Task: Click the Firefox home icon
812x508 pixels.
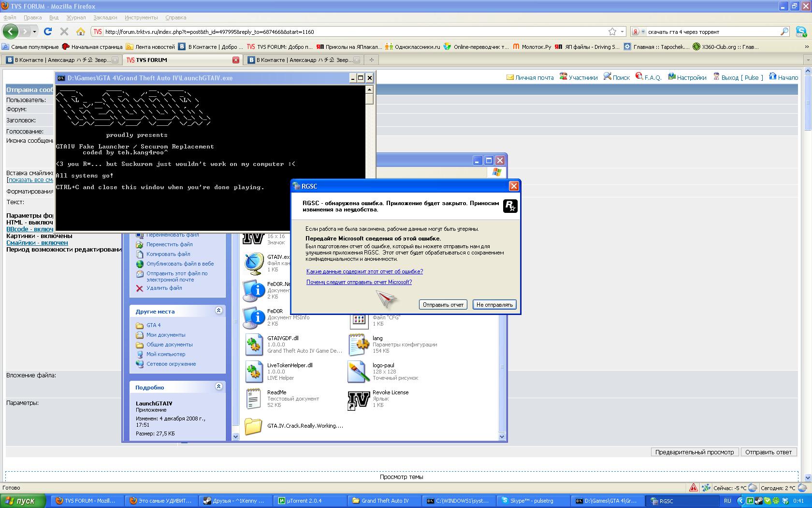Action: tap(81, 31)
